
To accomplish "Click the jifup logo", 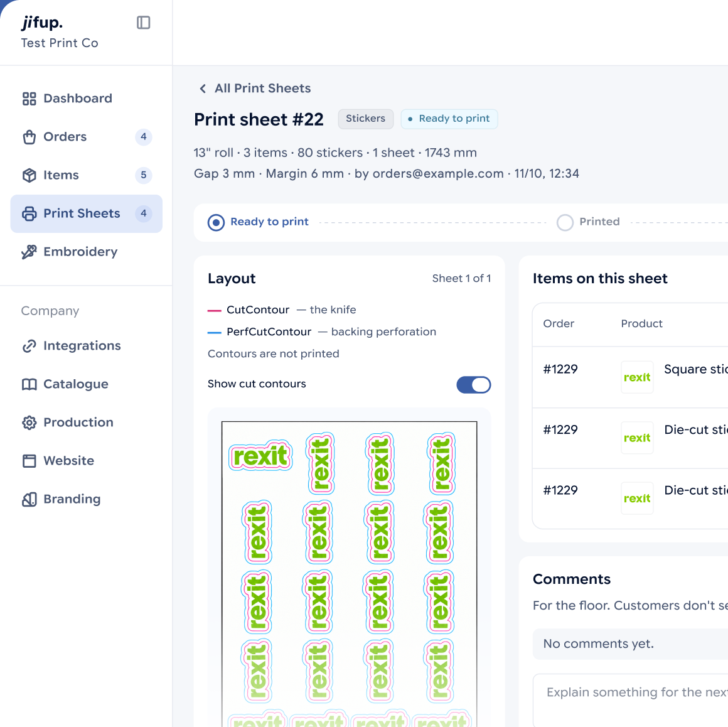I will pyautogui.click(x=42, y=23).
